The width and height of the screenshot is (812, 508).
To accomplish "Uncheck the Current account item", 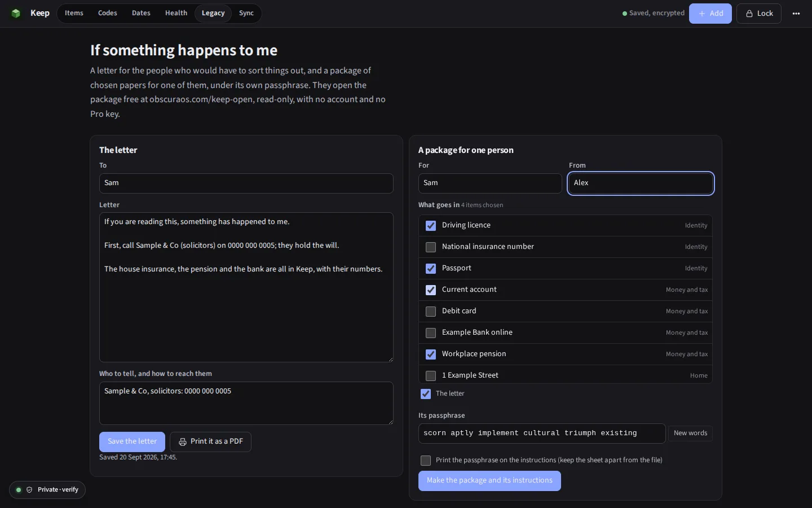I will coord(431,290).
